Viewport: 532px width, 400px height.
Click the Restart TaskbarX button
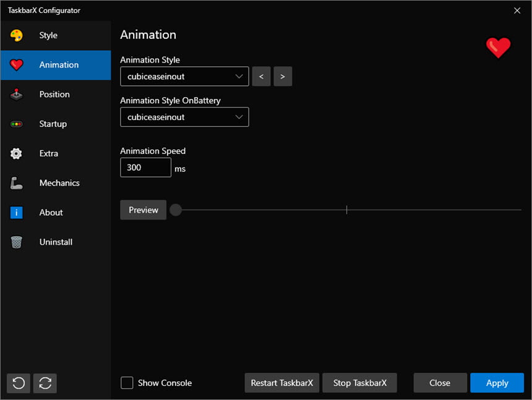point(282,383)
